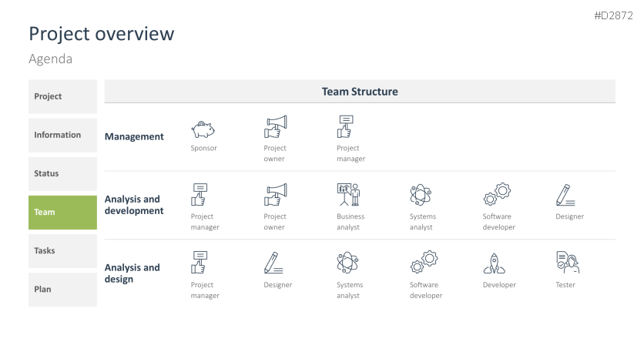Open the Project agenda tab

pyautogui.click(x=62, y=97)
